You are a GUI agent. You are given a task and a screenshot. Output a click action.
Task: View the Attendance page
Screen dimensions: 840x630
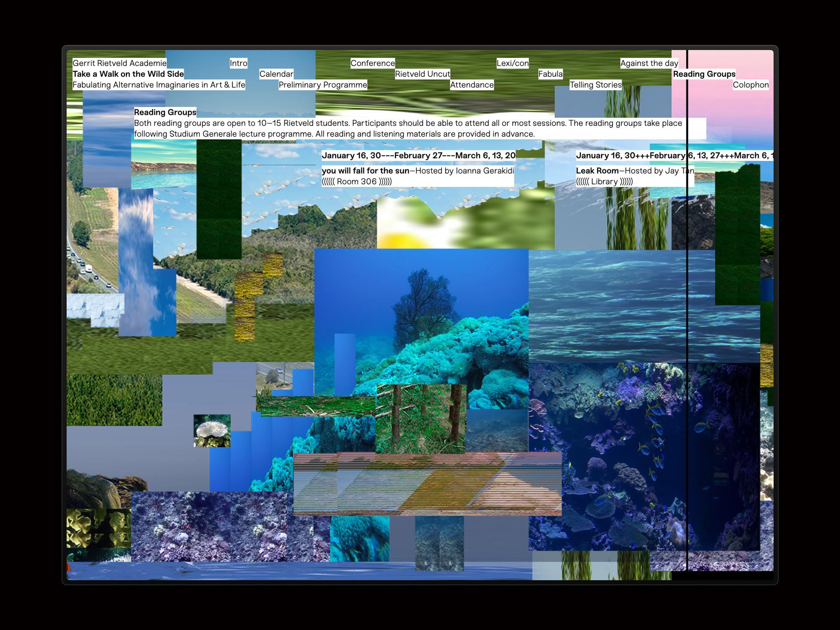tap(472, 85)
